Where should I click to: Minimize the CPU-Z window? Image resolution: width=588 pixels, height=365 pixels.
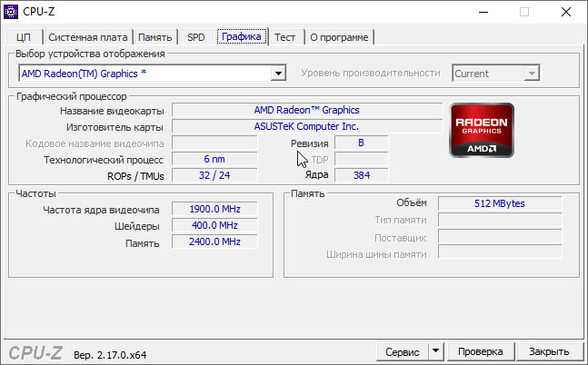(482, 12)
